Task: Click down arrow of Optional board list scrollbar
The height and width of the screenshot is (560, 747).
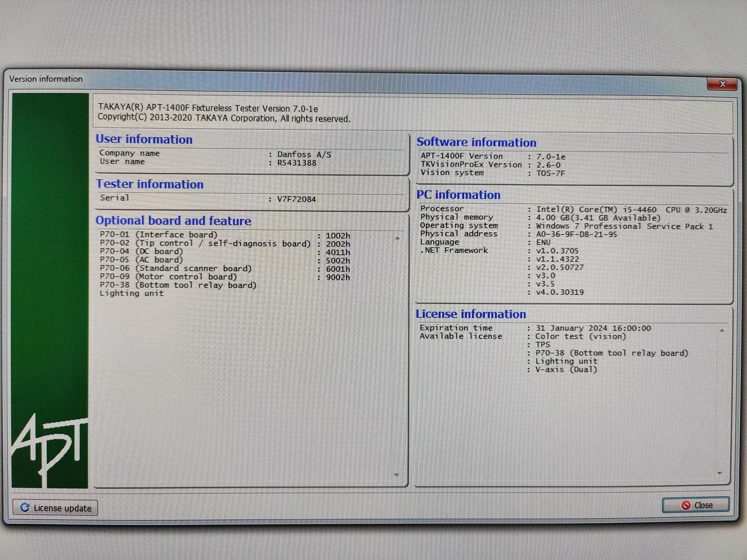Action: coord(396,475)
